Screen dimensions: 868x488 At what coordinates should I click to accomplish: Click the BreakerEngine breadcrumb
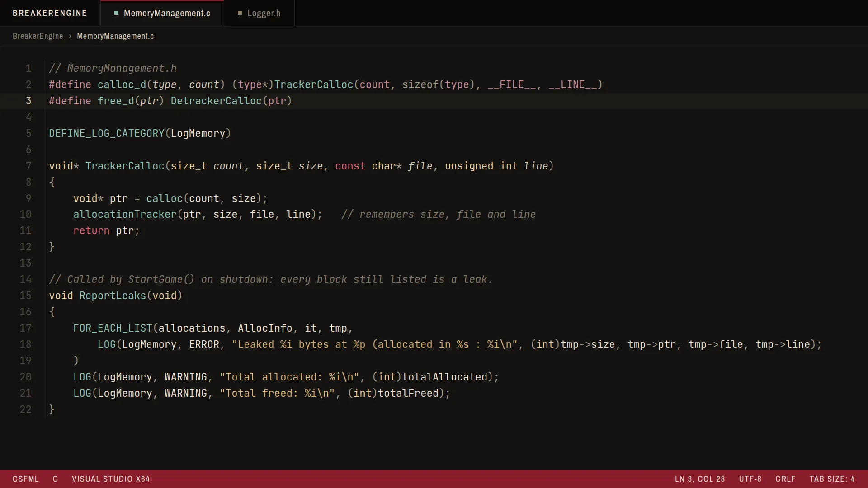pyautogui.click(x=38, y=36)
